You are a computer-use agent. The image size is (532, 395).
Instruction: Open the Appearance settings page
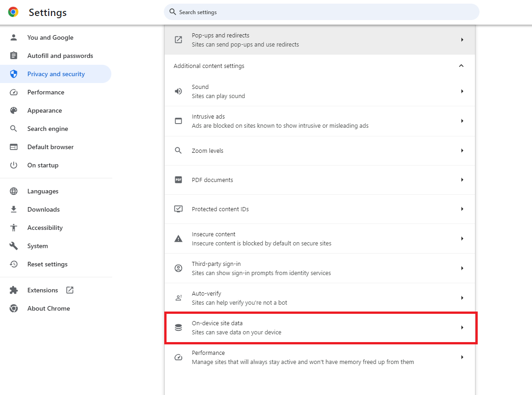click(44, 110)
